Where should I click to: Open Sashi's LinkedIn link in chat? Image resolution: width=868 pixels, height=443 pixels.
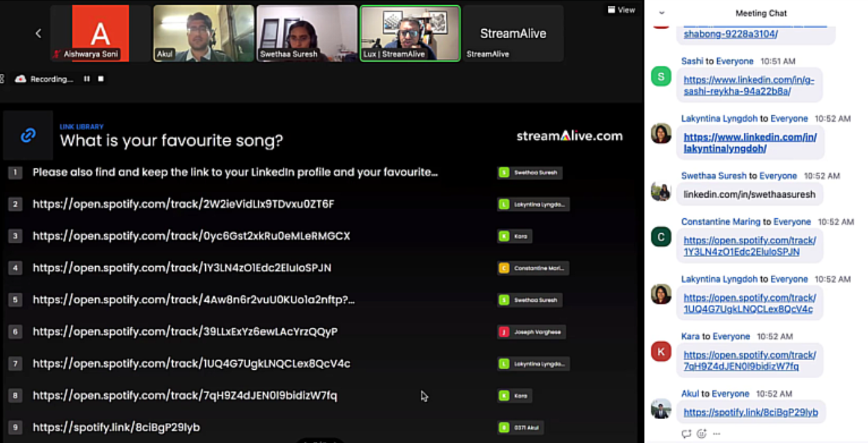pos(749,85)
